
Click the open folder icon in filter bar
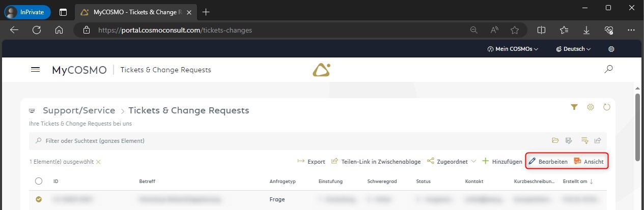tap(555, 141)
